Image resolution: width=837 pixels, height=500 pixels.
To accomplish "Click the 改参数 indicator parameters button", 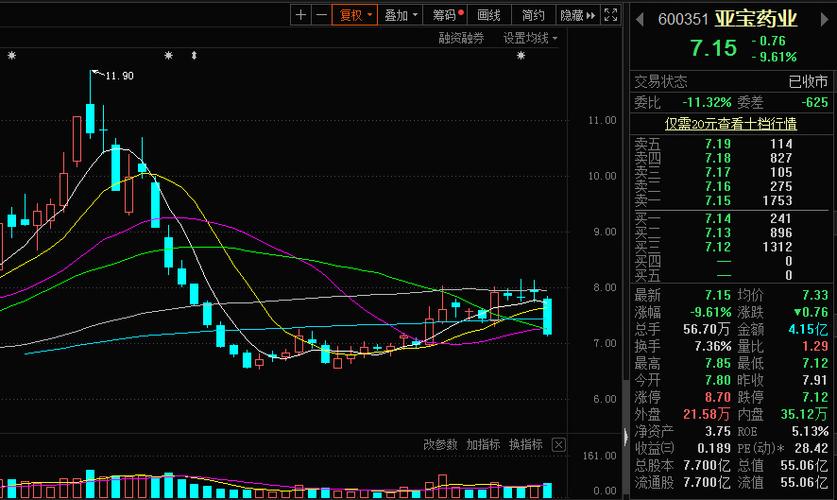I will pos(440,445).
